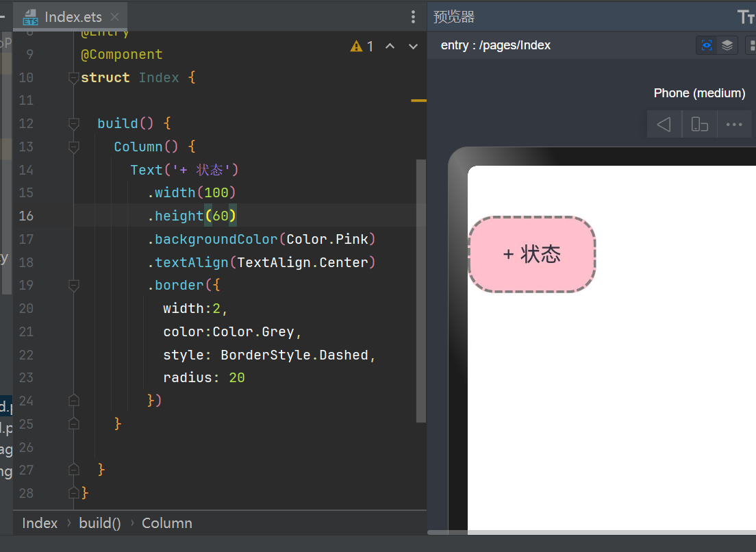Viewport: 756px width, 552px height.
Task: Fold the .border({ block at line 19
Action: [74, 286]
